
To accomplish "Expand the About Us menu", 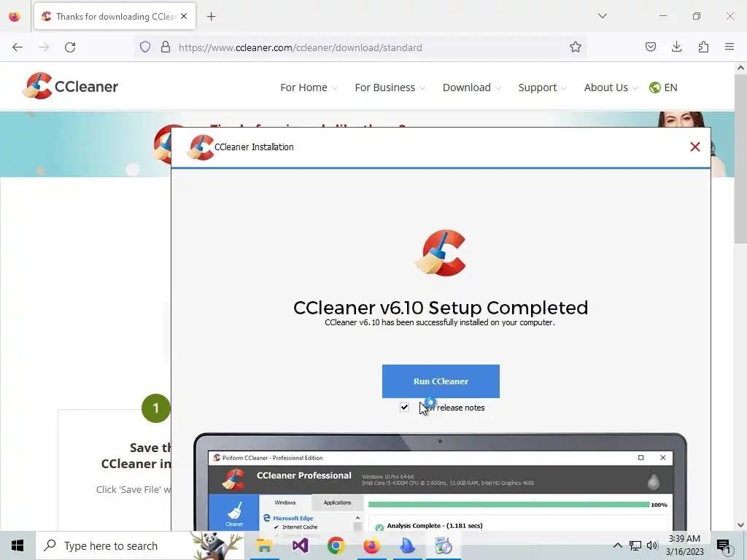I will (x=611, y=87).
